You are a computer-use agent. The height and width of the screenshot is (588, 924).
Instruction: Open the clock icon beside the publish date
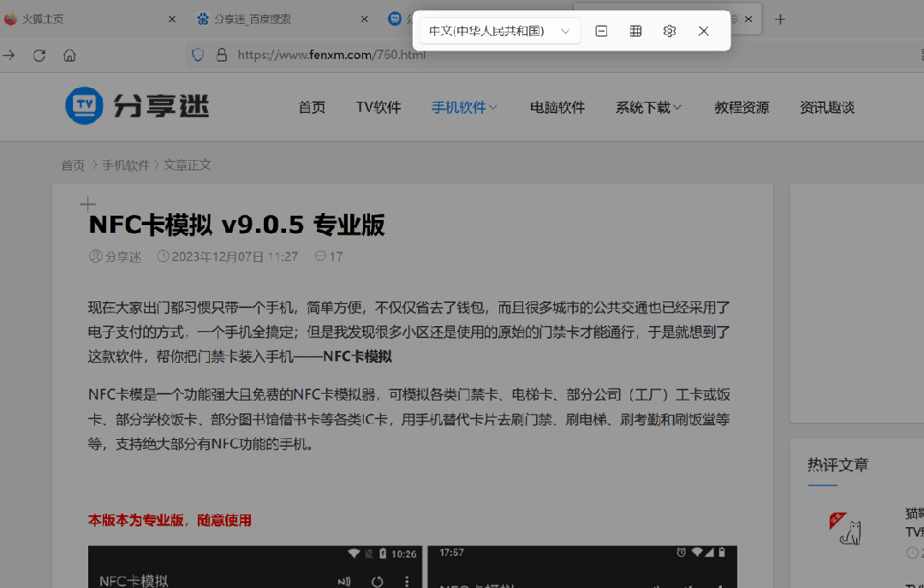163,256
